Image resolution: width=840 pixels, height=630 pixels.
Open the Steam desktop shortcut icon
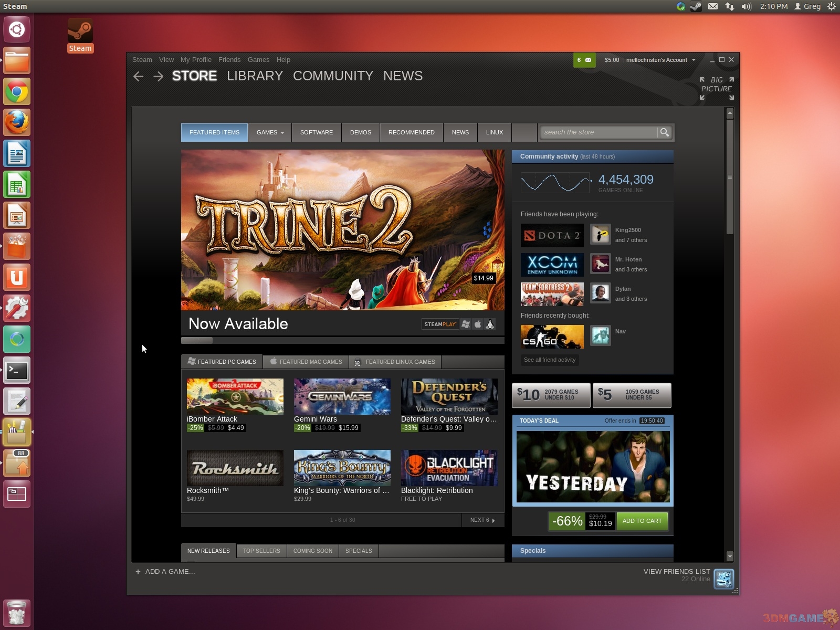click(x=80, y=36)
